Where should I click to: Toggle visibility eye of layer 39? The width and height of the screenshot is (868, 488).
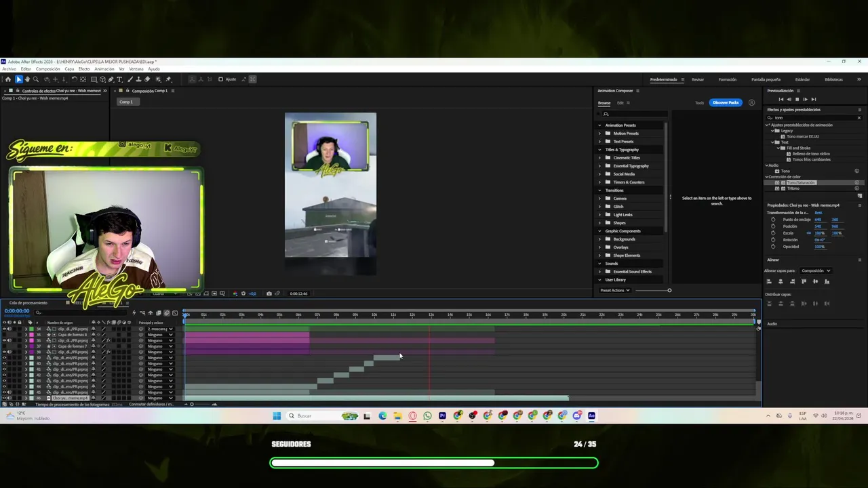[4, 357]
